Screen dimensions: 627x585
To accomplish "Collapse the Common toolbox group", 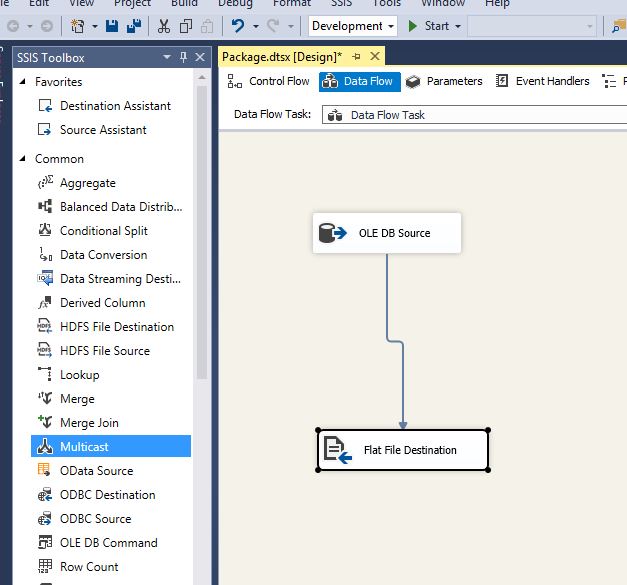I will pos(22,159).
